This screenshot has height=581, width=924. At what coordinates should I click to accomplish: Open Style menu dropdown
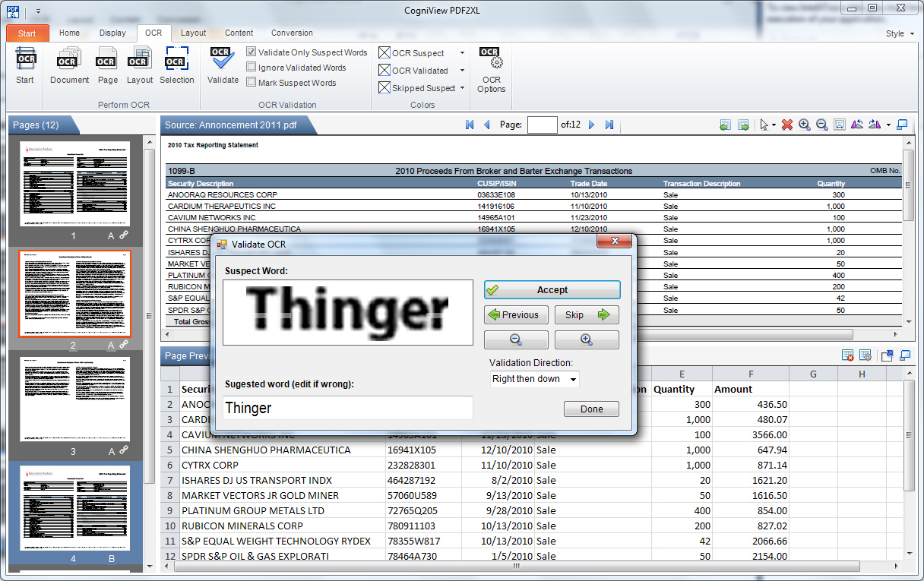pyautogui.click(x=900, y=33)
